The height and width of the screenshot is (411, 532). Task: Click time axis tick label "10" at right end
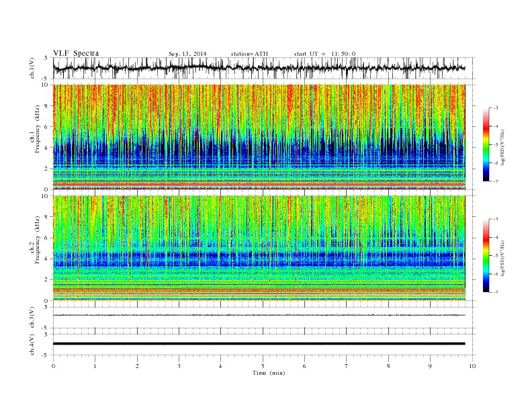tap(472, 366)
